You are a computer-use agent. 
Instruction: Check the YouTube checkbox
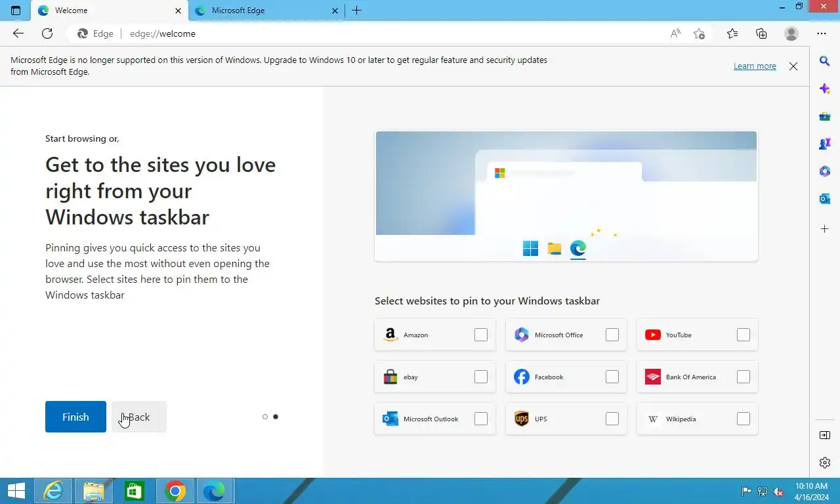[x=744, y=335]
